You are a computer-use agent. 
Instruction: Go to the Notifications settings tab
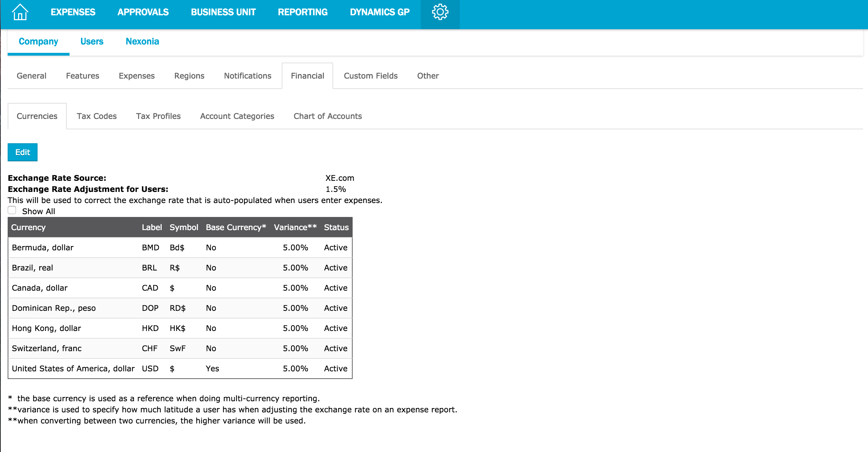click(x=248, y=76)
